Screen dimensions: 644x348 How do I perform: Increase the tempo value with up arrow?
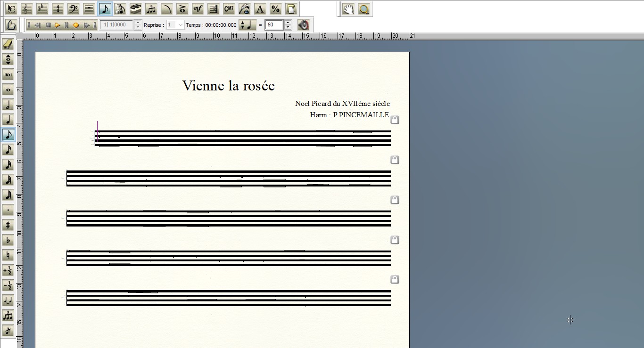(288, 23)
